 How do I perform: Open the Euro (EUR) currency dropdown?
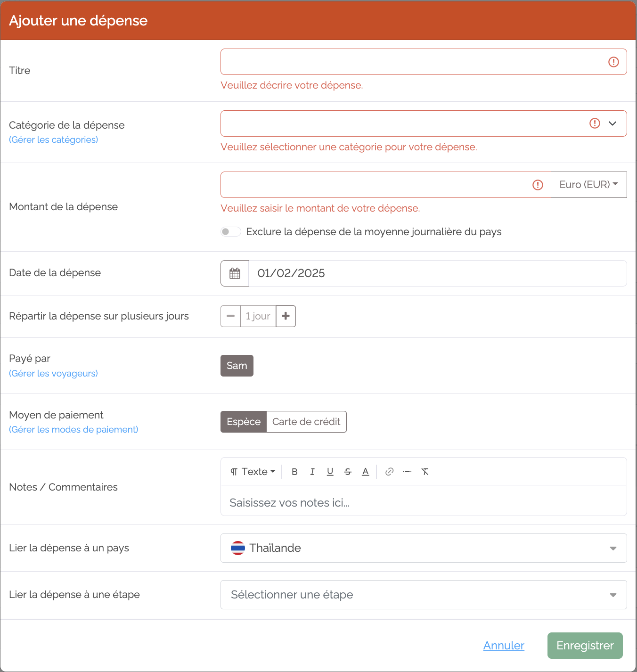coord(588,185)
